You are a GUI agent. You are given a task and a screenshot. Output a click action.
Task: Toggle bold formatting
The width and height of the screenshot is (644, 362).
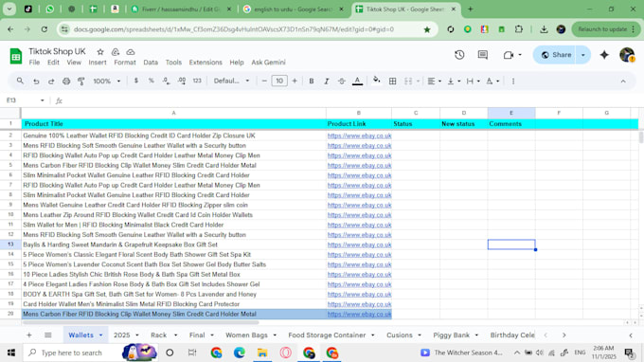click(312, 81)
